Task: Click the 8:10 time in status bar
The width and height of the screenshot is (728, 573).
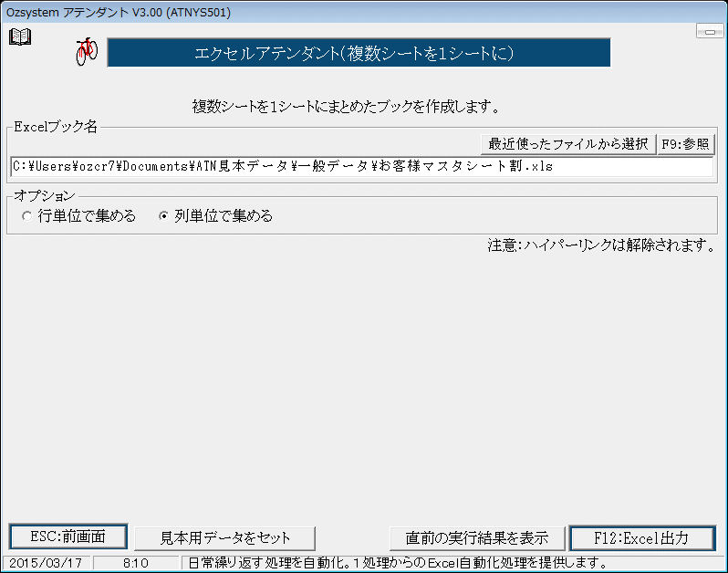Action: 136,563
